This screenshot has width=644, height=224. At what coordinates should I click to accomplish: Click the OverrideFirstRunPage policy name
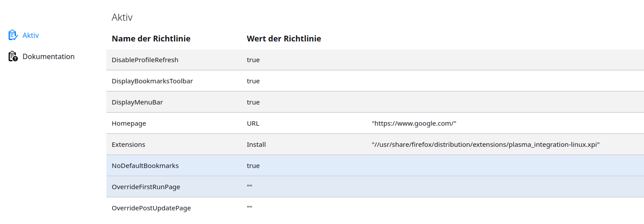146,187
